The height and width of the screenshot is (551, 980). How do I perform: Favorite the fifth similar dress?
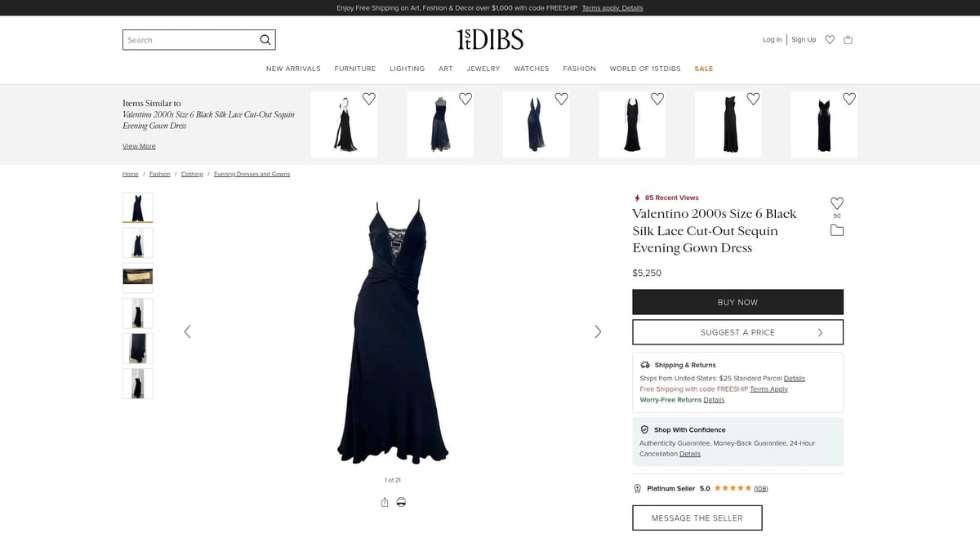pos(753,99)
